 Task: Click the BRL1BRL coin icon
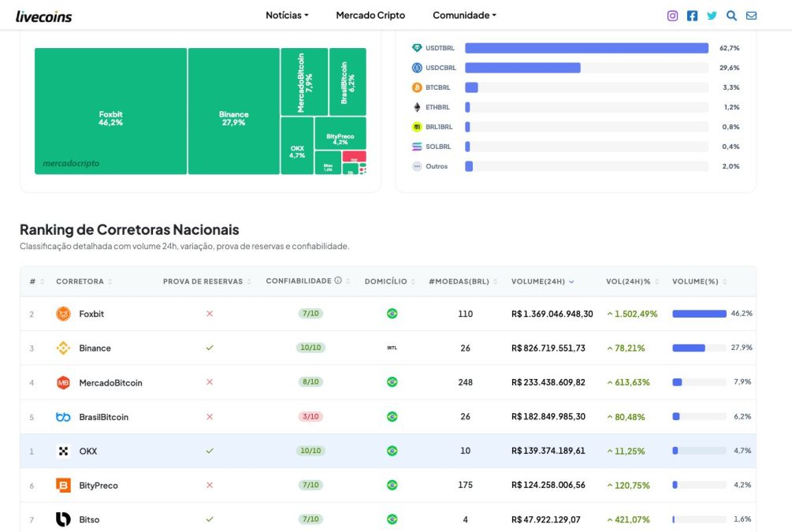pyautogui.click(x=417, y=127)
